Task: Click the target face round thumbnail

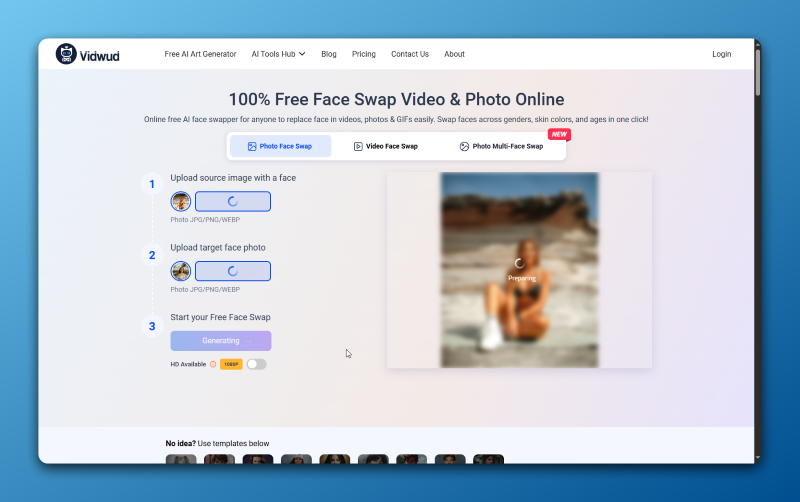Action: 181,271
